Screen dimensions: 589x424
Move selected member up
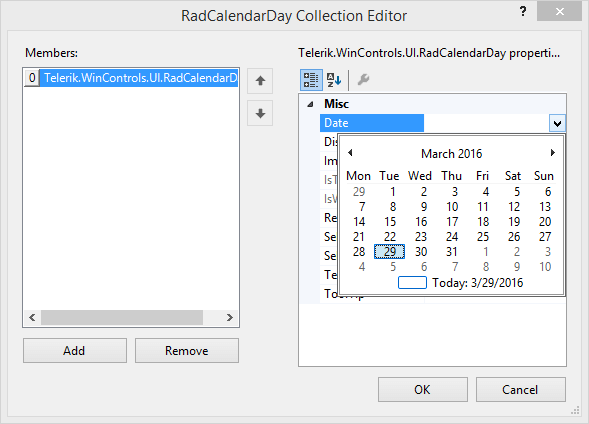(x=260, y=81)
